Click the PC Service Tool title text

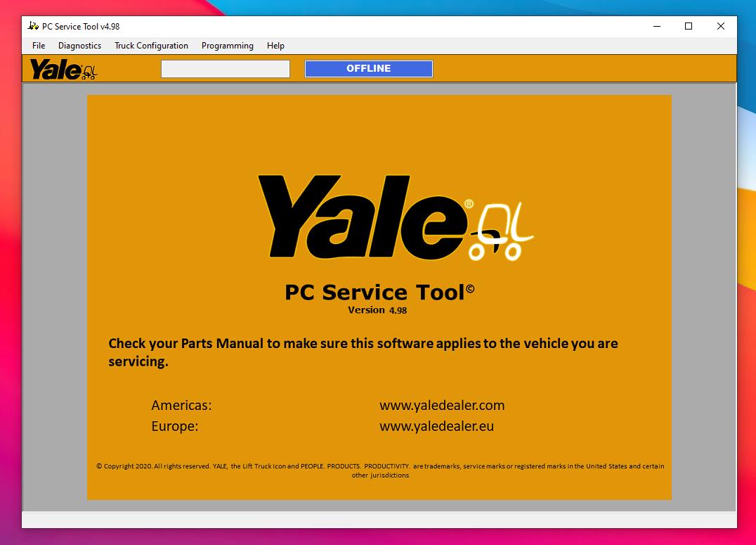coord(379,290)
